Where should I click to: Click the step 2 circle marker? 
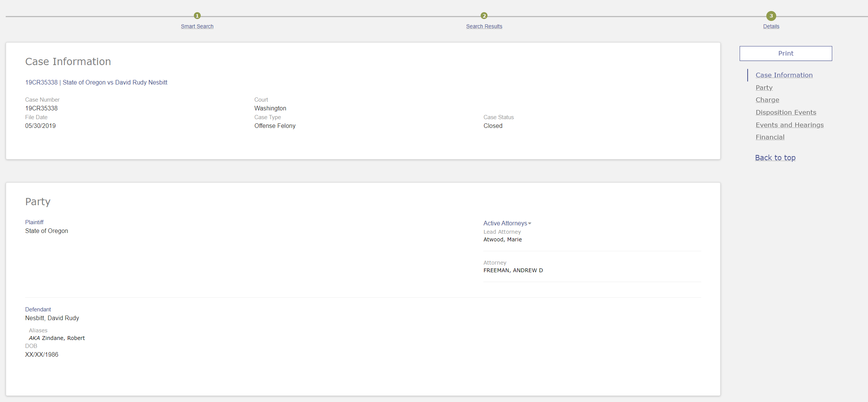(484, 16)
